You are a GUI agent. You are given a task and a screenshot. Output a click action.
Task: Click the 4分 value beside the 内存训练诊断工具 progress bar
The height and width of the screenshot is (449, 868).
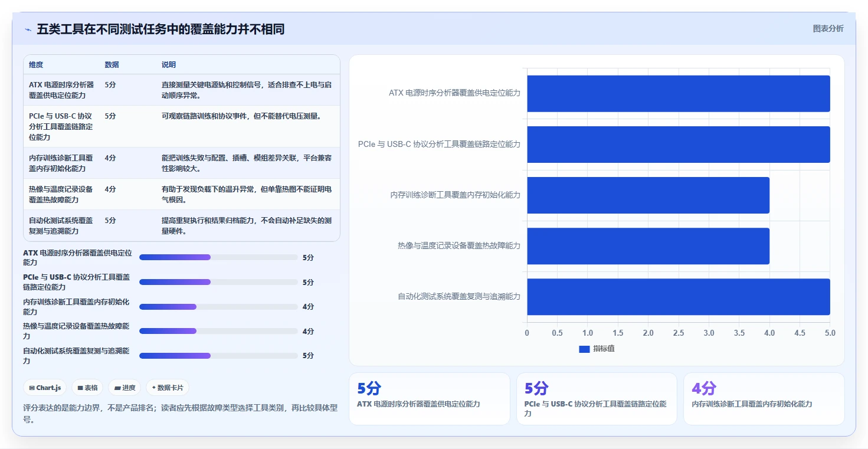(x=308, y=307)
